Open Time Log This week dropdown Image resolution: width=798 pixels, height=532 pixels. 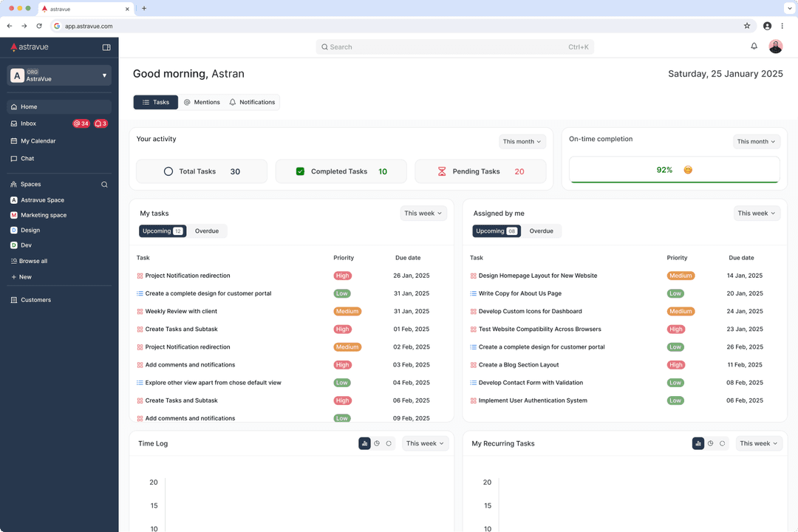coord(426,443)
